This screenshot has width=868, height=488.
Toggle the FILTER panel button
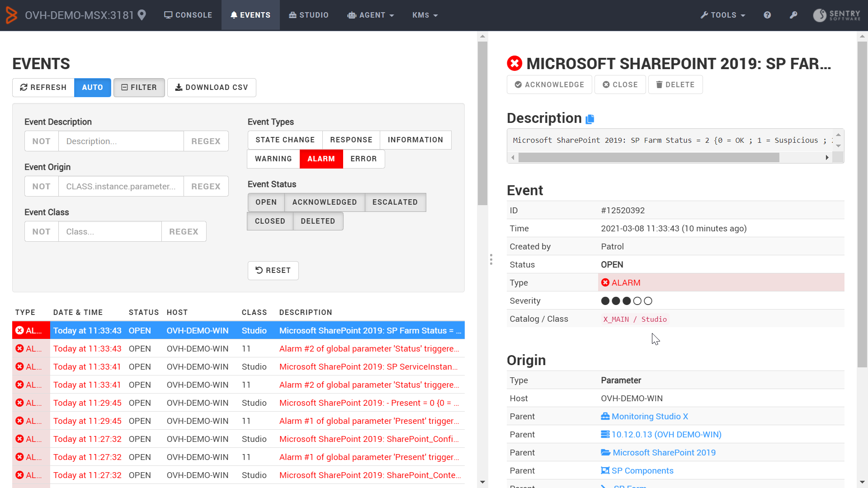139,88
